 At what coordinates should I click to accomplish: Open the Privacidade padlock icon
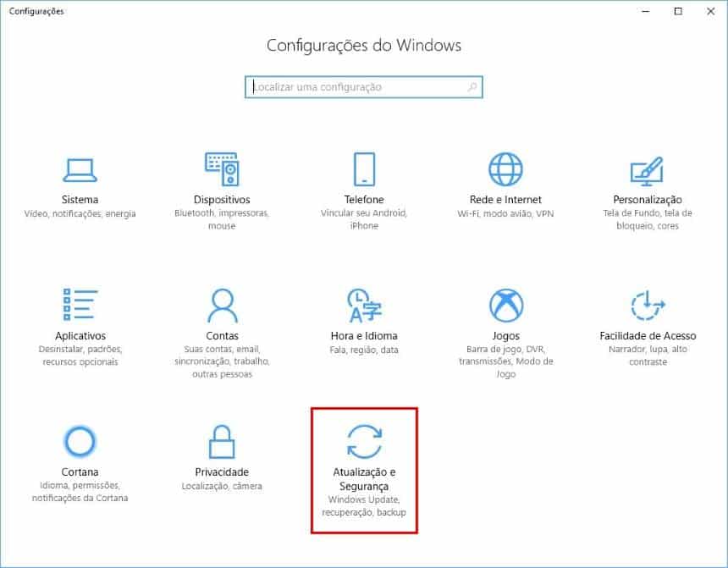[222, 441]
